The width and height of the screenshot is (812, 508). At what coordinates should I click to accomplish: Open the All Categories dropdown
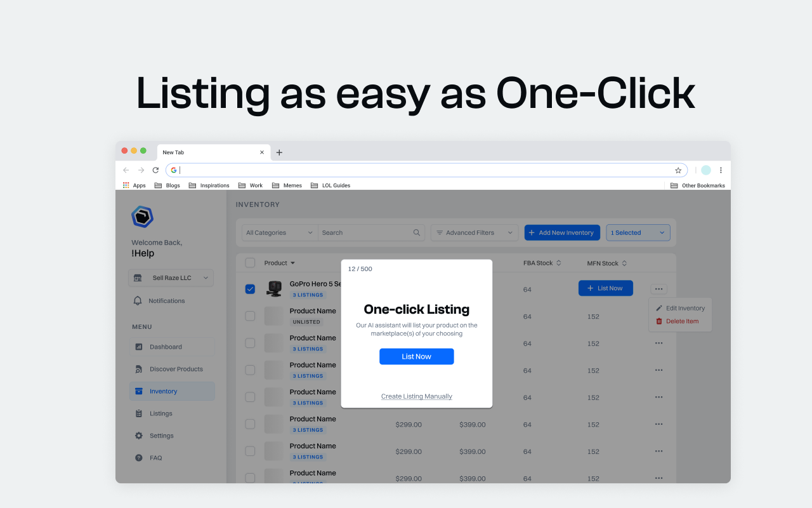click(x=278, y=232)
